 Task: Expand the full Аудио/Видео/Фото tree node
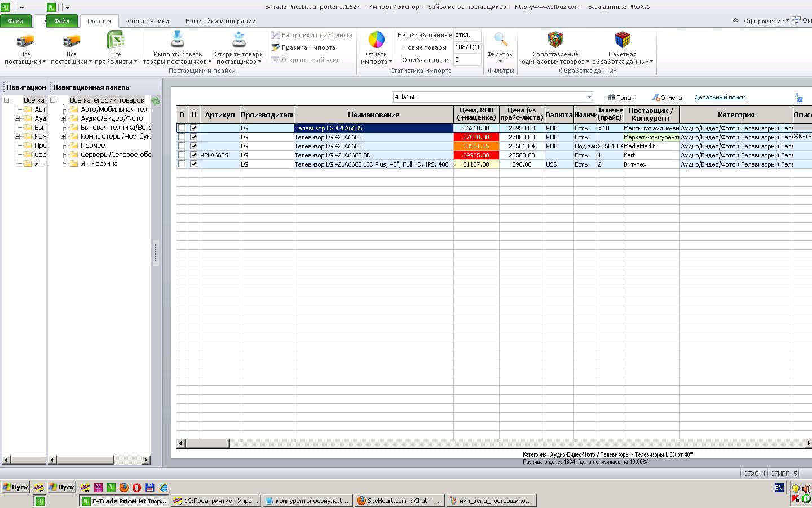click(64, 119)
